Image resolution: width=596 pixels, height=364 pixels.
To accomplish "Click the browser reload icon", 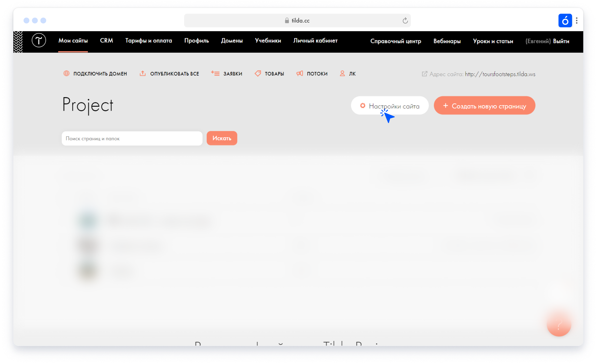I will point(405,21).
